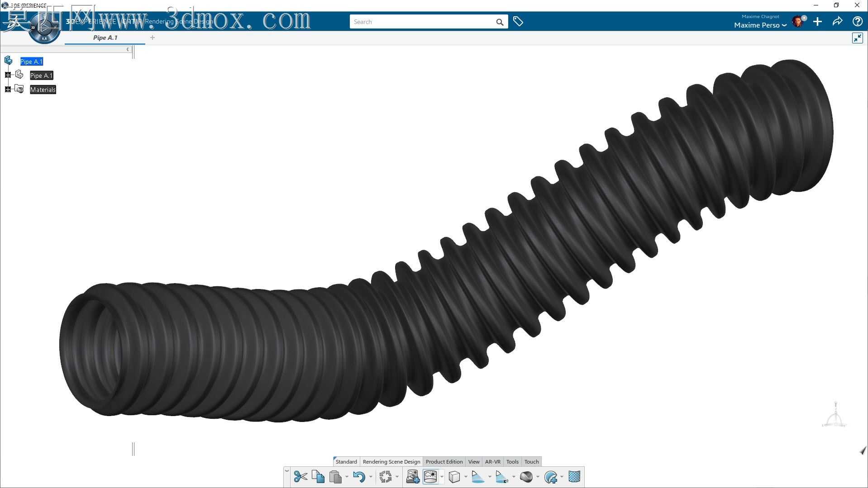
Task: Switch to the AR-VR tab
Action: coord(493,462)
